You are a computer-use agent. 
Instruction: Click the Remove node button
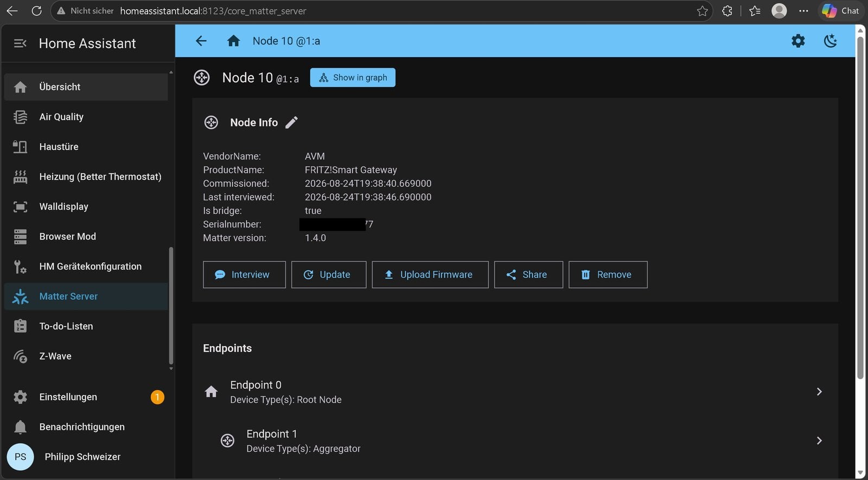pyautogui.click(x=608, y=275)
